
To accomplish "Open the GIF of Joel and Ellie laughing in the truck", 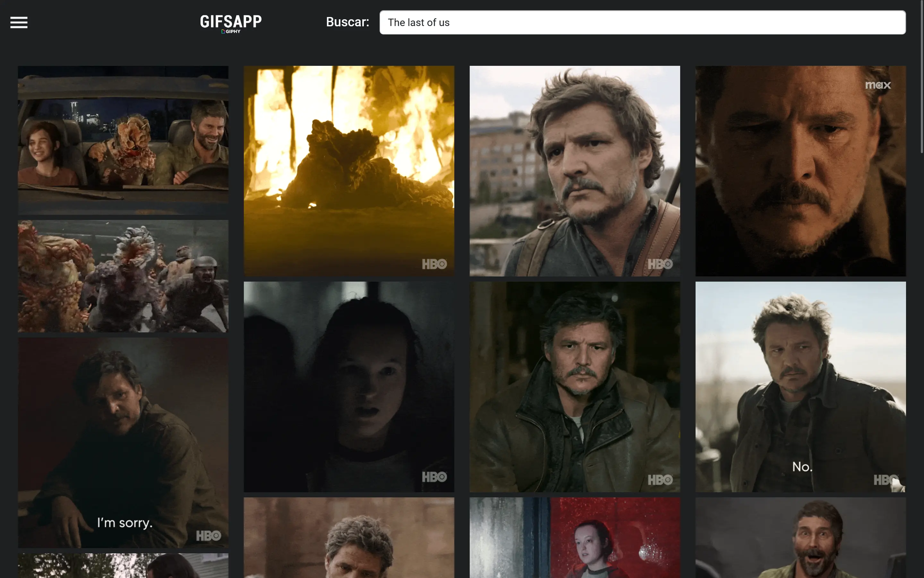I will click(x=123, y=140).
